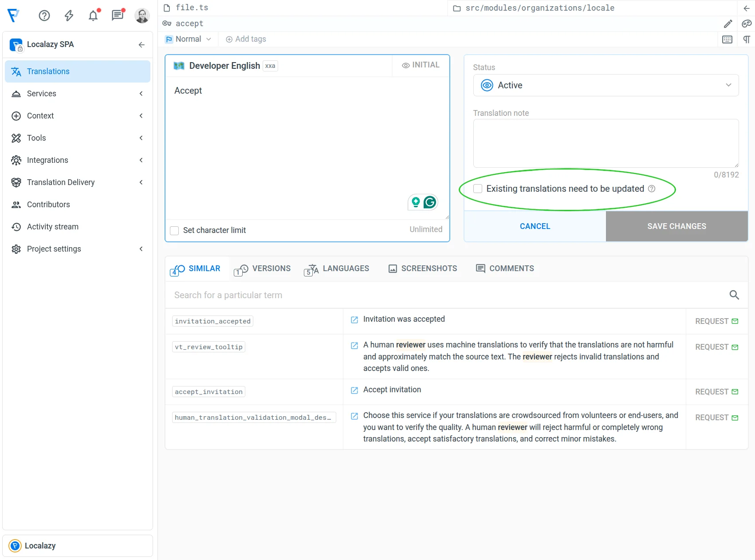The height and width of the screenshot is (560, 755).
Task: Open the Normal priority dropdown
Action: [x=189, y=39]
